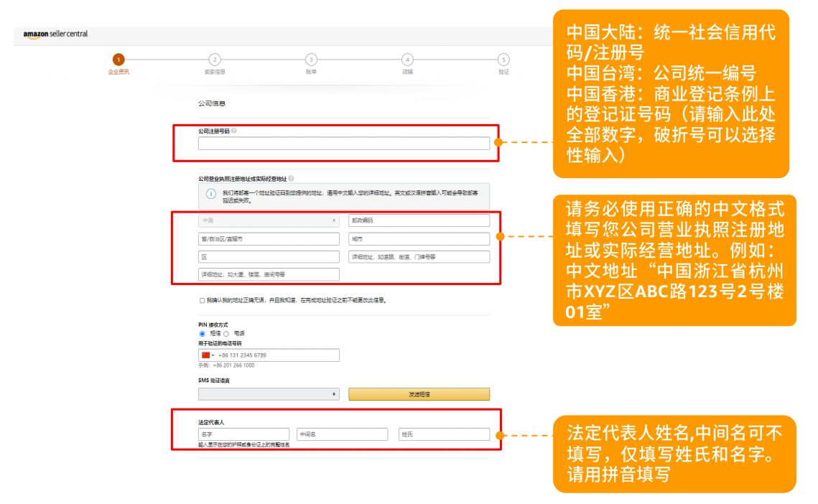Select step 1 circle 企业资讯
This screenshot has height=504, width=818.
pos(118,60)
